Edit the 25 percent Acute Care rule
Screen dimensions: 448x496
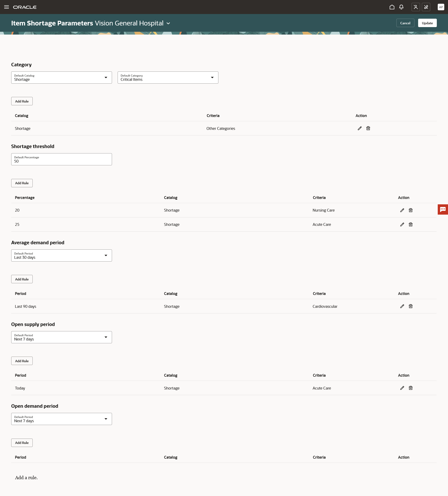(x=402, y=224)
